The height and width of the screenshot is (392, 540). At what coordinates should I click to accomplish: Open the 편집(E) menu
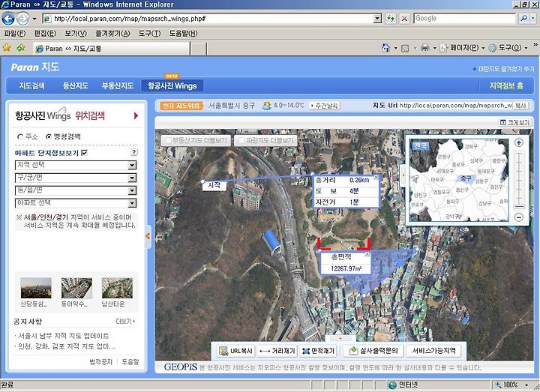pos(45,34)
